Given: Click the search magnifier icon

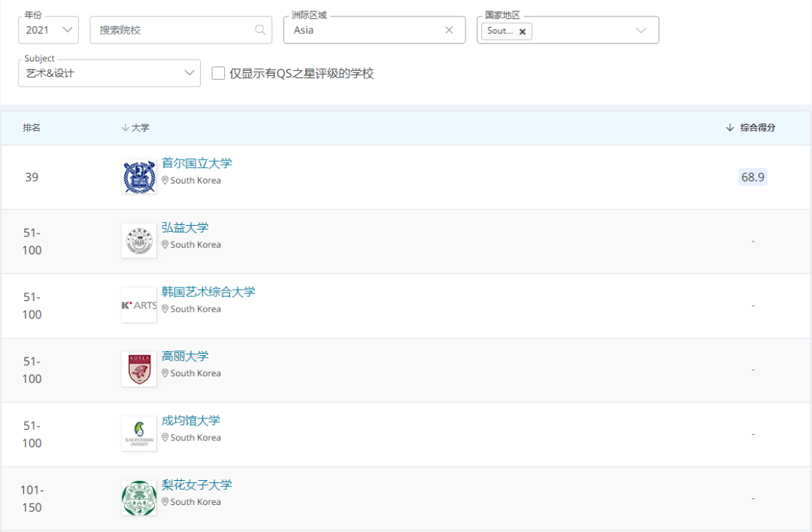Looking at the screenshot, I should tap(260, 30).
